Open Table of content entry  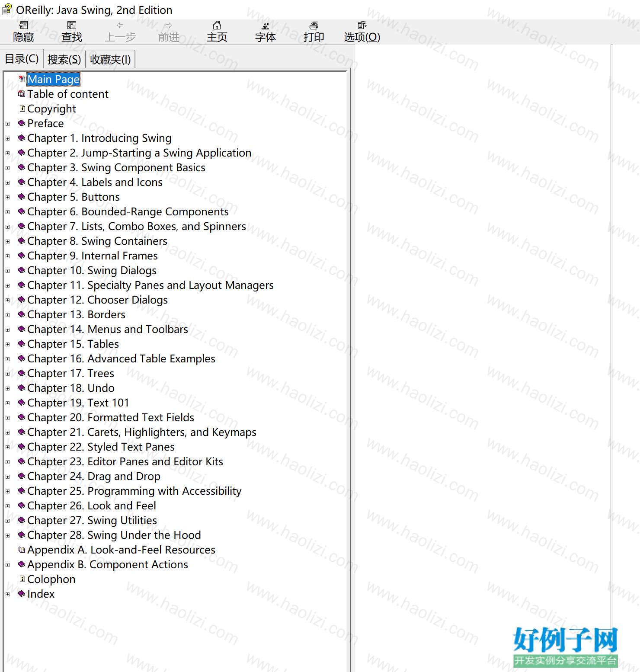68,94
